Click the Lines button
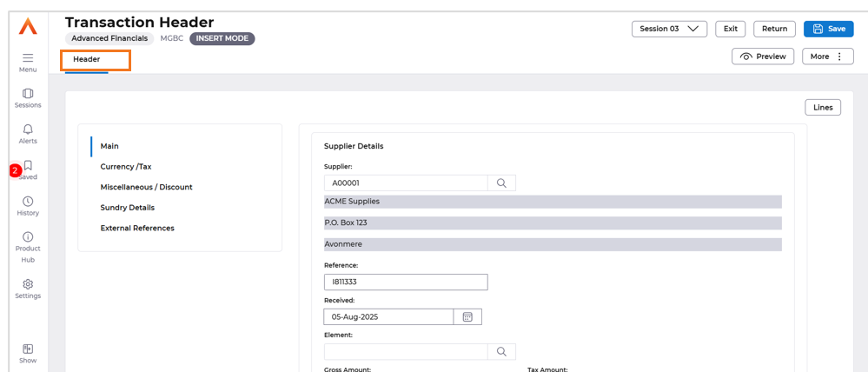 [x=823, y=108]
